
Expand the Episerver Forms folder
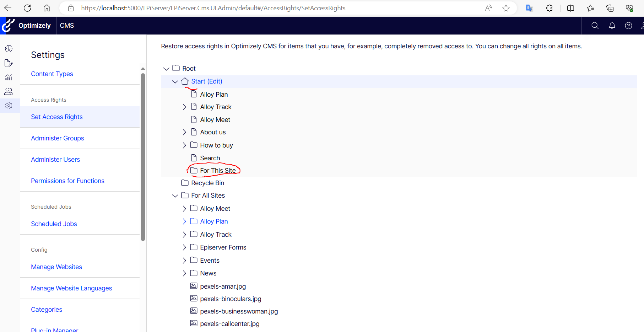184,247
